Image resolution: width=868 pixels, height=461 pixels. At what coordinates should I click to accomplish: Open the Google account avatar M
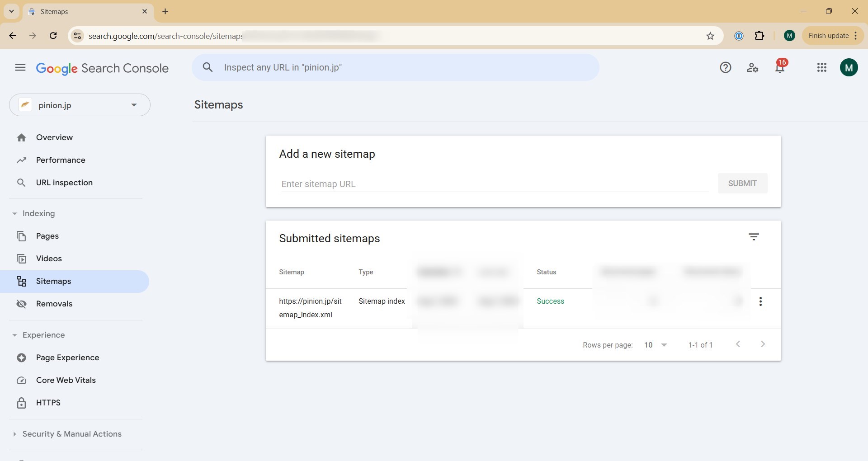coord(849,67)
